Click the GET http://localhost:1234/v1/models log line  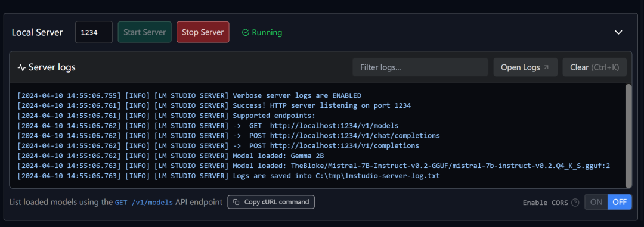click(208, 126)
